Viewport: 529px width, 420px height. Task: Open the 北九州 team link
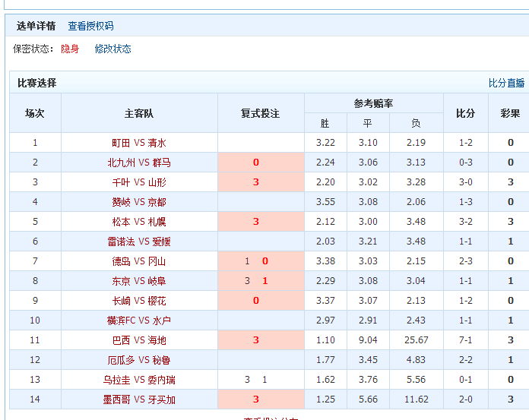coord(121,163)
